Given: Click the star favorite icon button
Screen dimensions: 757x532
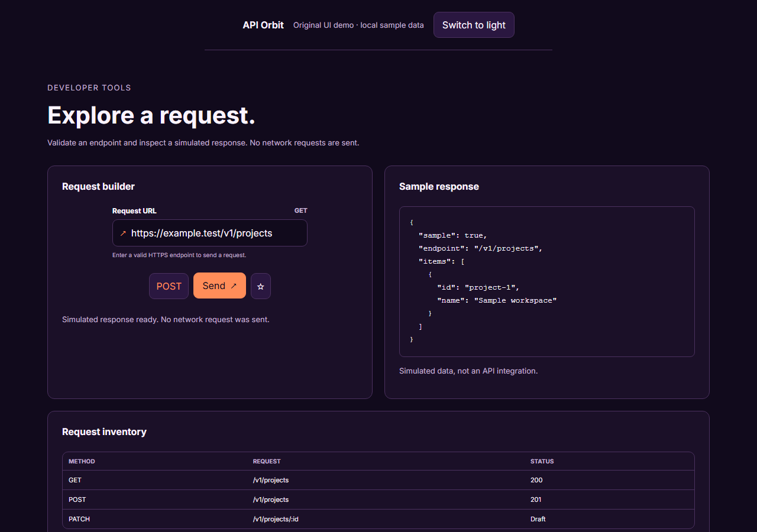Looking at the screenshot, I should (261, 286).
